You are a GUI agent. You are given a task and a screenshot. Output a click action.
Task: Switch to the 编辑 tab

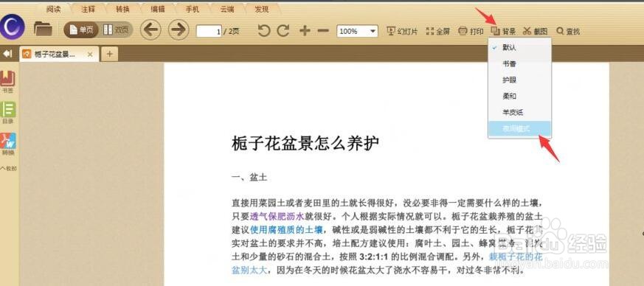[x=158, y=9]
